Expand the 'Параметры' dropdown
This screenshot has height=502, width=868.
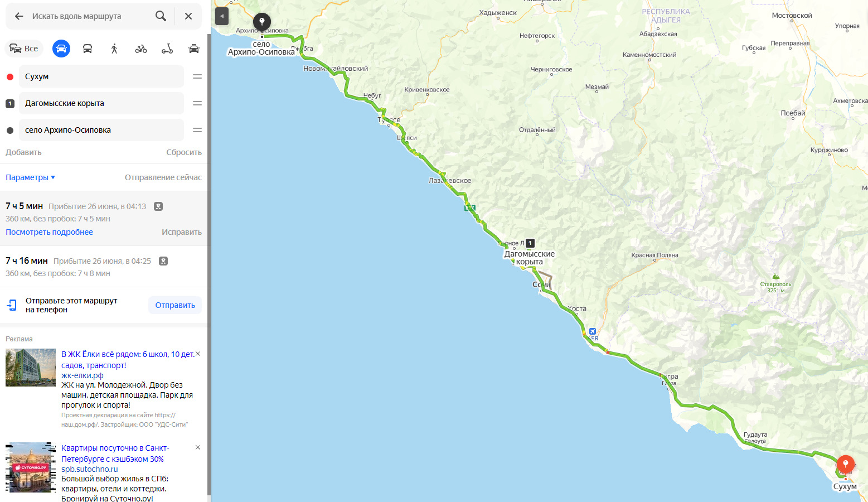tap(31, 177)
